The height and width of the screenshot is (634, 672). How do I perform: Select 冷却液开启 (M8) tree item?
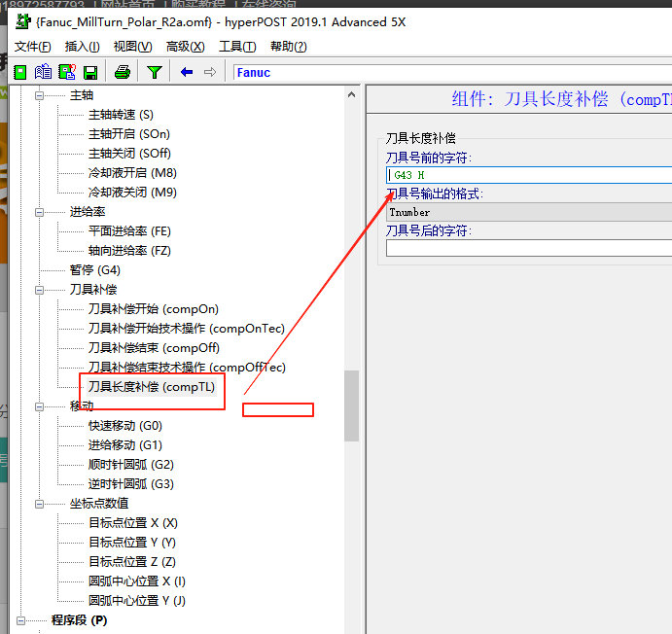[132, 173]
